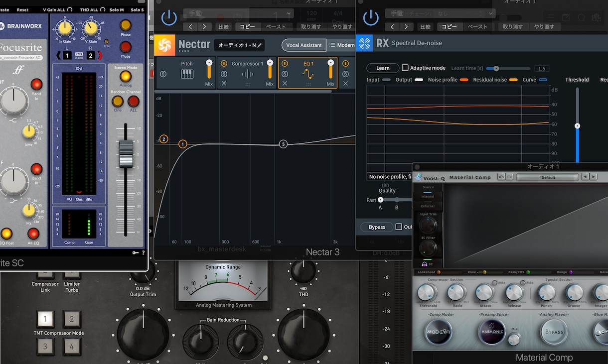Adjust the Learn time slider in RX
608x364 pixels.
508,68
